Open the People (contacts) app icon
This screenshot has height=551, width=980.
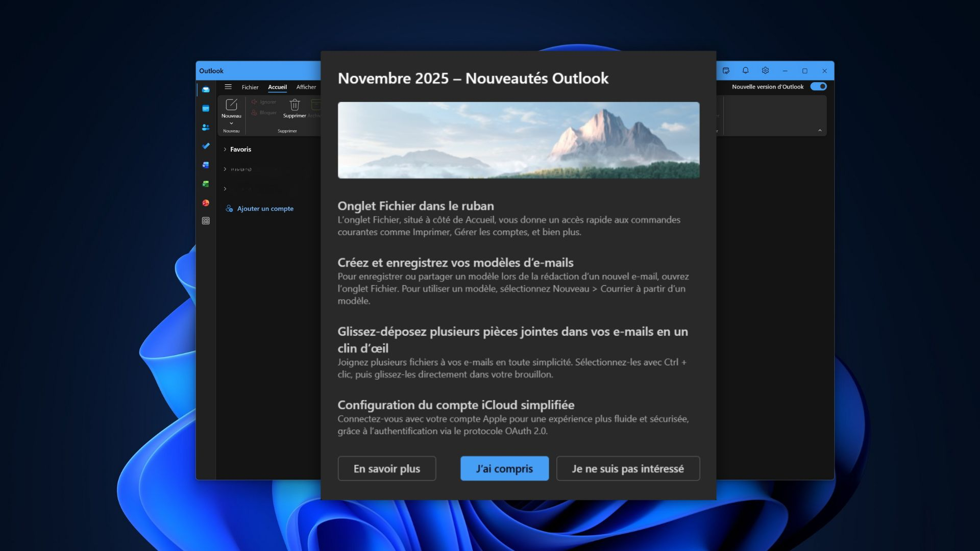206,127
